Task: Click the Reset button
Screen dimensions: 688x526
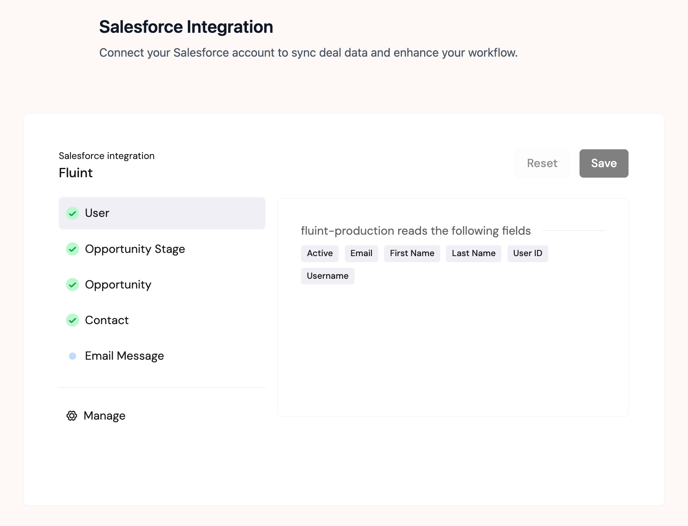Action: (x=542, y=163)
